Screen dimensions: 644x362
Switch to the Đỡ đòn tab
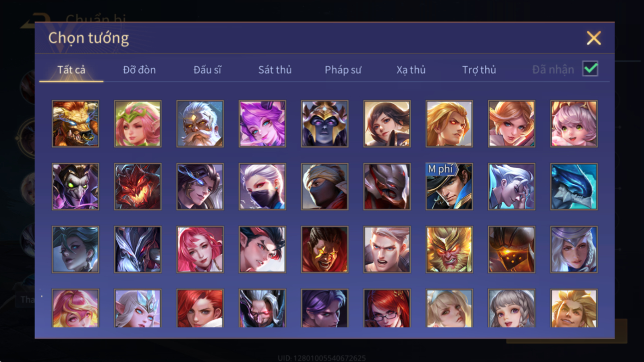(x=139, y=70)
